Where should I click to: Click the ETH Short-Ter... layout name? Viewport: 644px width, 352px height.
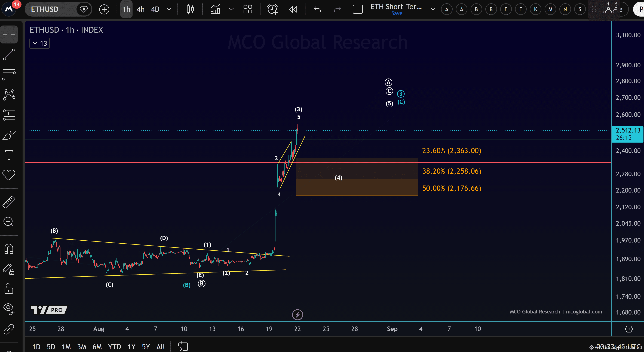pos(396,7)
